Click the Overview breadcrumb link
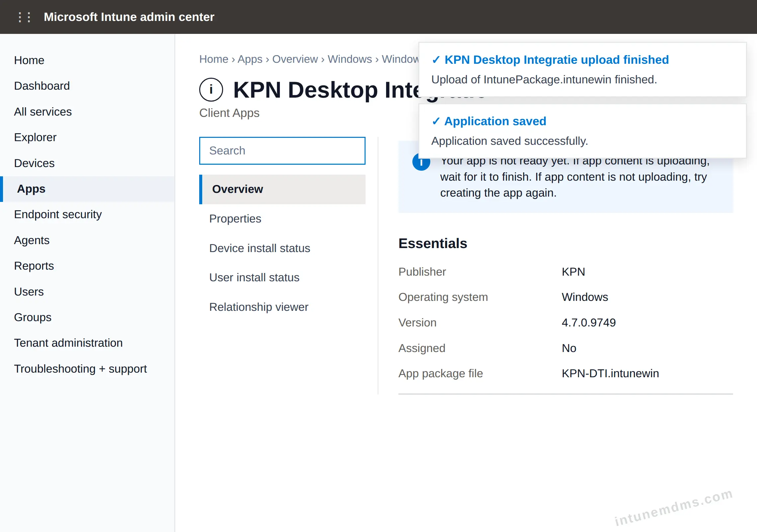This screenshot has height=532, width=757. (x=295, y=59)
